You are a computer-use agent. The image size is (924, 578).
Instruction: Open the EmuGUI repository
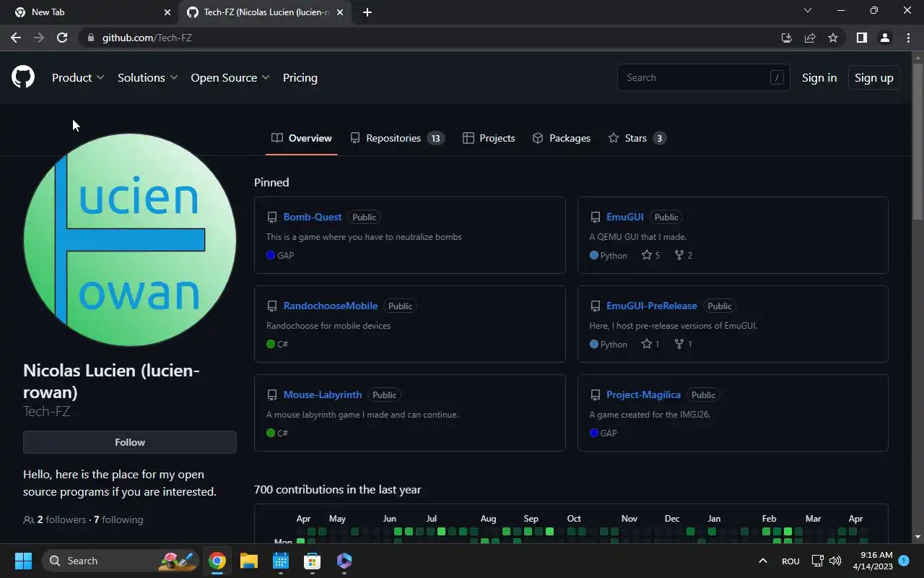[625, 217]
